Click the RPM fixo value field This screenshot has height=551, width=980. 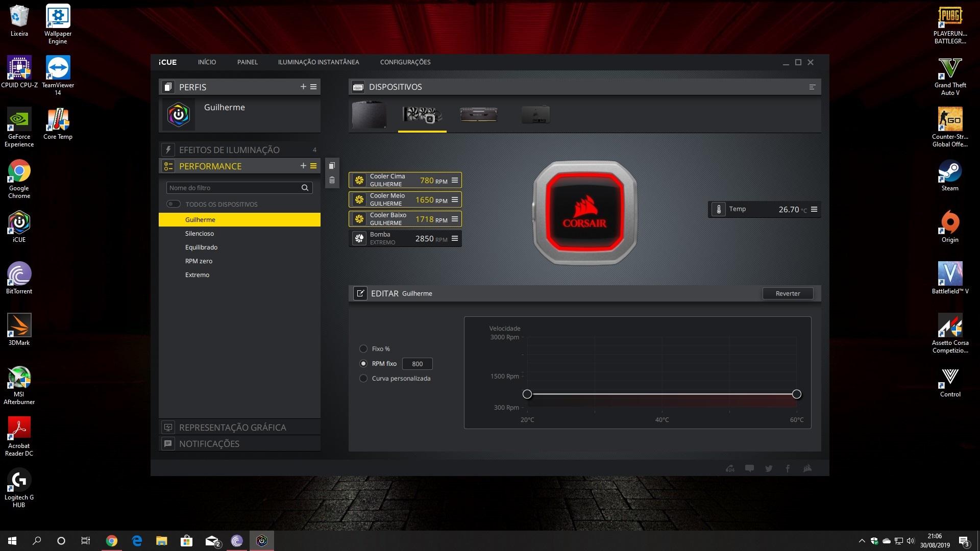click(418, 364)
